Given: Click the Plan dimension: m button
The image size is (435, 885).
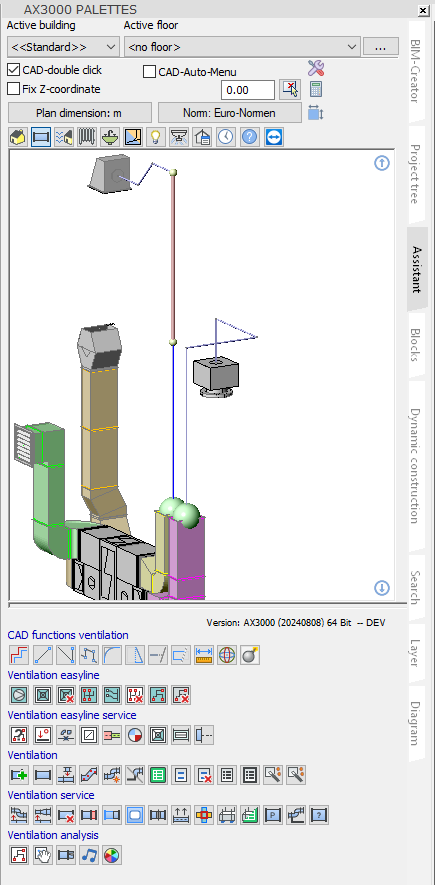Looking at the screenshot, I should coord(80,113).
